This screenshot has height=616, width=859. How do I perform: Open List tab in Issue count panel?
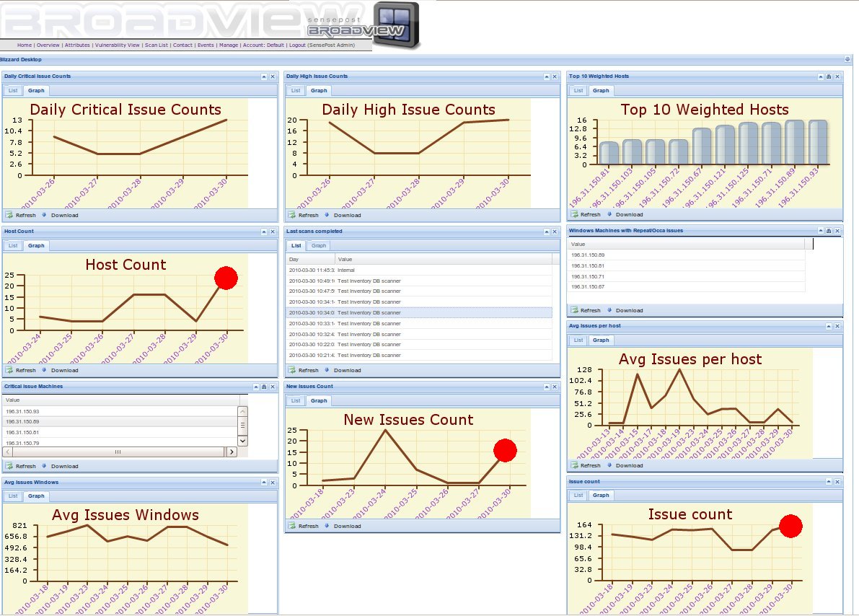(x=578, y=496)
